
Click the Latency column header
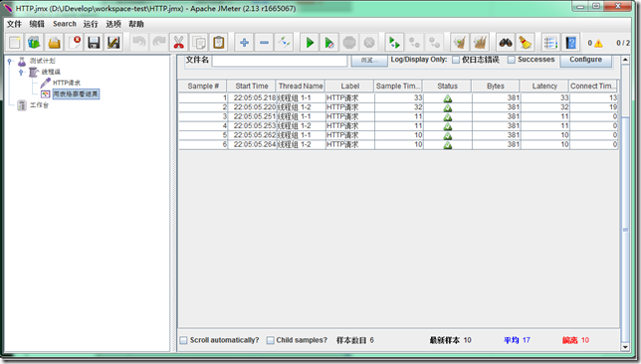pos(544,87)
